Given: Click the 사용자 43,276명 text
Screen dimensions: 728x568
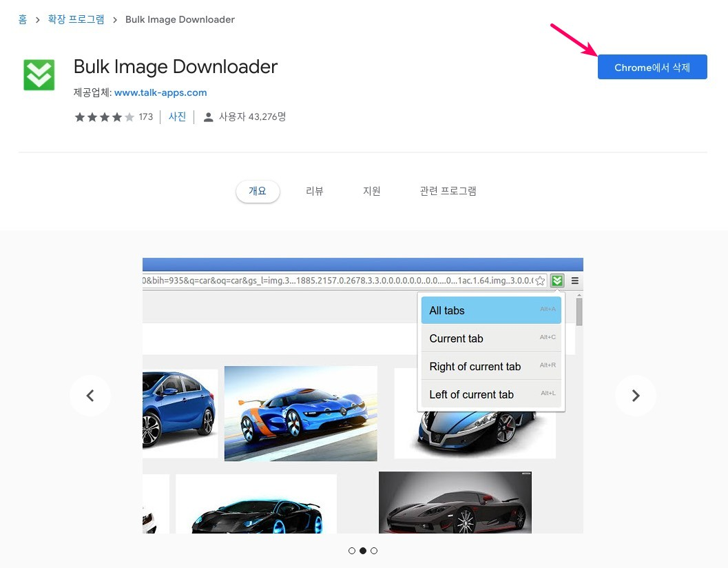Looking at the screenshot, I should tap(253, 116).
